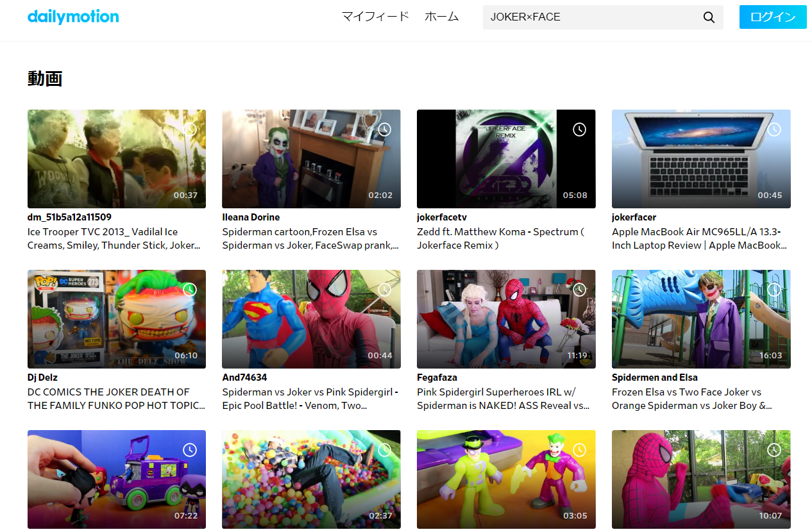Play the playground Joker 16:03 thumbnail
812x532 pixels.
click(x=701, y=319)
